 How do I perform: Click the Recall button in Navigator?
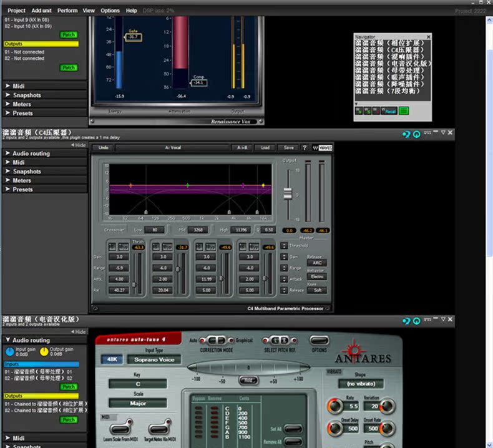pyautogui.click(x=390, y=111)
